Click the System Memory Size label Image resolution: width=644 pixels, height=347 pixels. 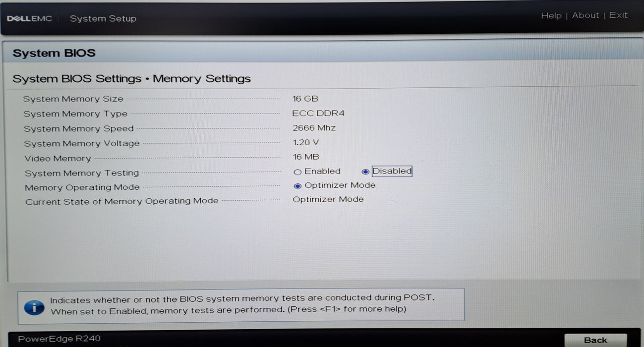73,99
